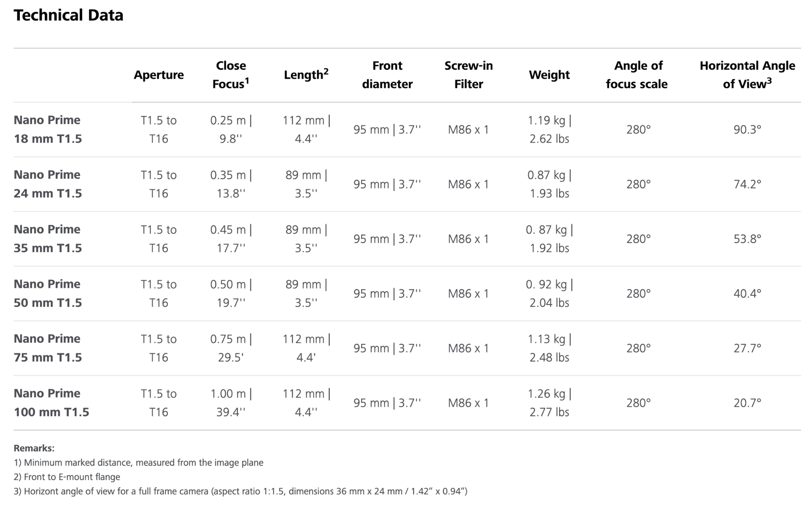The image size is (812, 507).
Task: Select the Angle of focus scale header
Action: point(636,75)
